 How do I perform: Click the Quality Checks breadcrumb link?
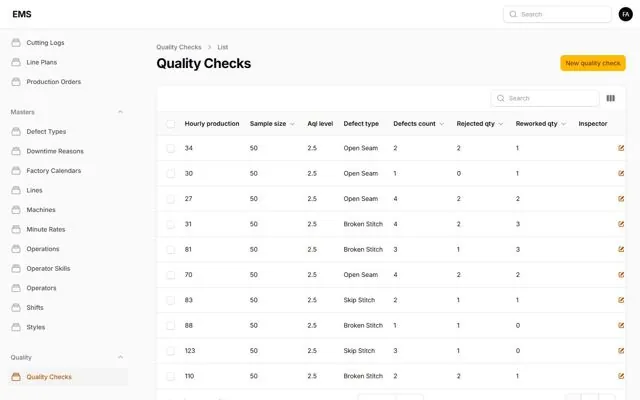179,47
